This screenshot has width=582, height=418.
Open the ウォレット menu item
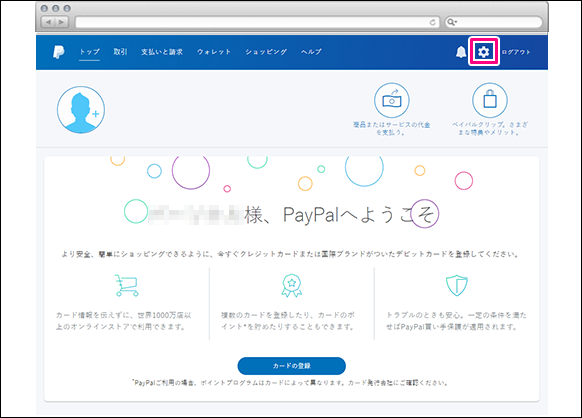214,52
